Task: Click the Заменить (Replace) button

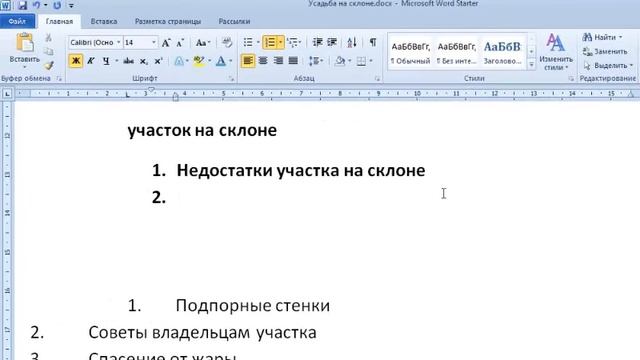Action: pos(605,51)
